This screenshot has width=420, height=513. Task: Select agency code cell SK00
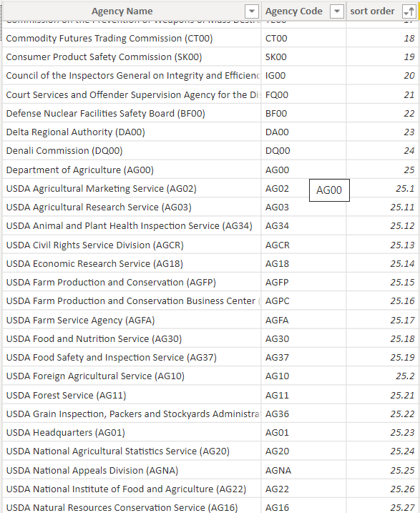tap(303, 57)
